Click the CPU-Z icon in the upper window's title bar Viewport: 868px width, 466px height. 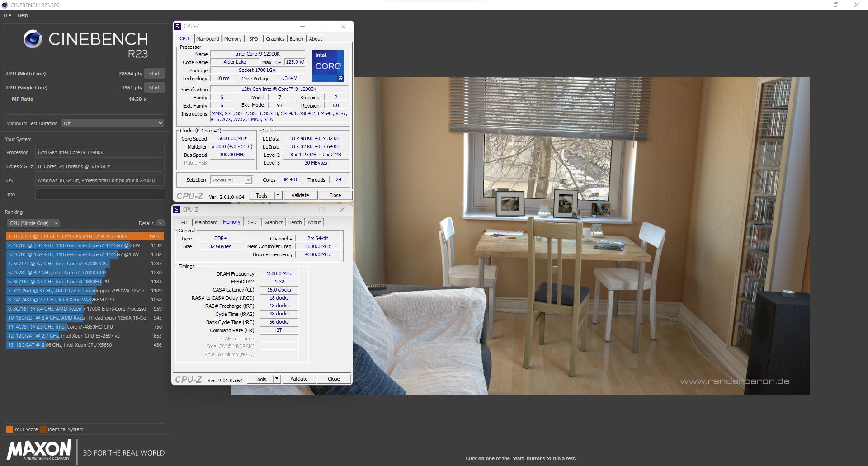(x=178, y=26)
